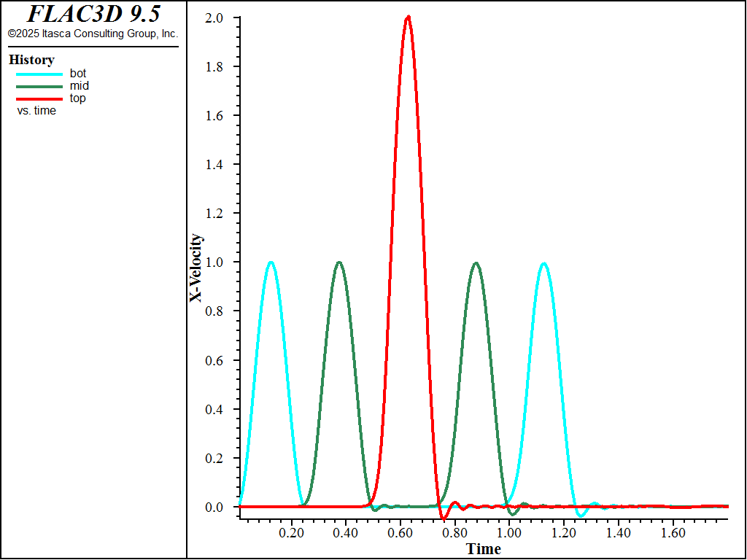Click the 'vs. time' legend text

pyautogui.click(x=36, y=111)
